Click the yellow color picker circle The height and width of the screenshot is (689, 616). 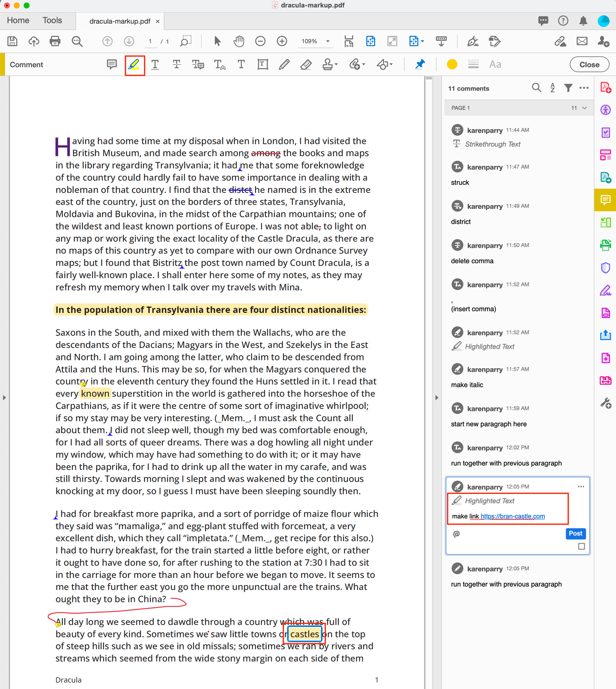point(452,65)
